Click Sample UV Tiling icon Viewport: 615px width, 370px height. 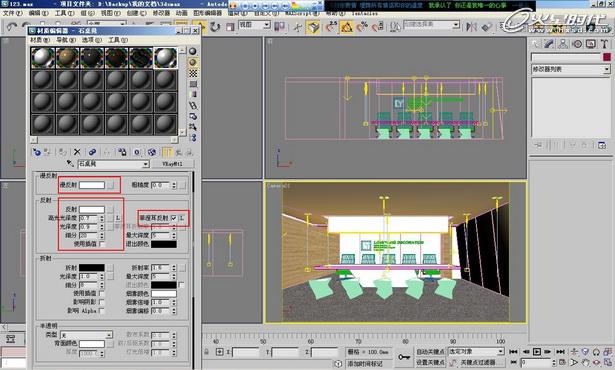pos(193,84)
